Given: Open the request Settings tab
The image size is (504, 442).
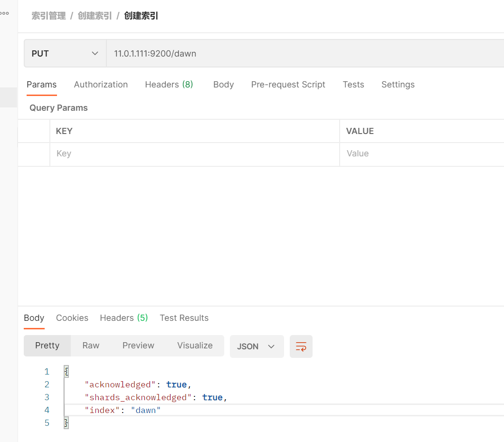Looking at the screenshot, I should click(398, 85).
